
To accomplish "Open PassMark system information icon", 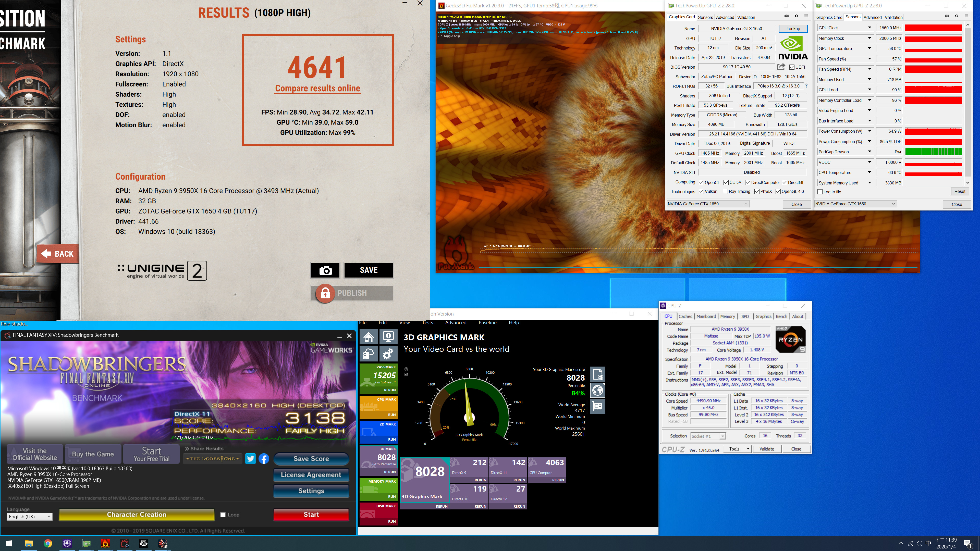I will point(388,337).
